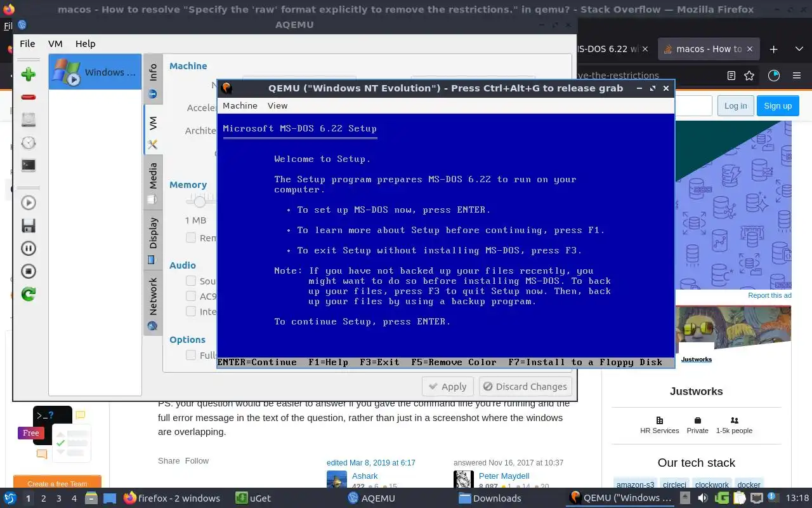Click the hard disk icon in AQEMU toolbar

pos(28,119)
